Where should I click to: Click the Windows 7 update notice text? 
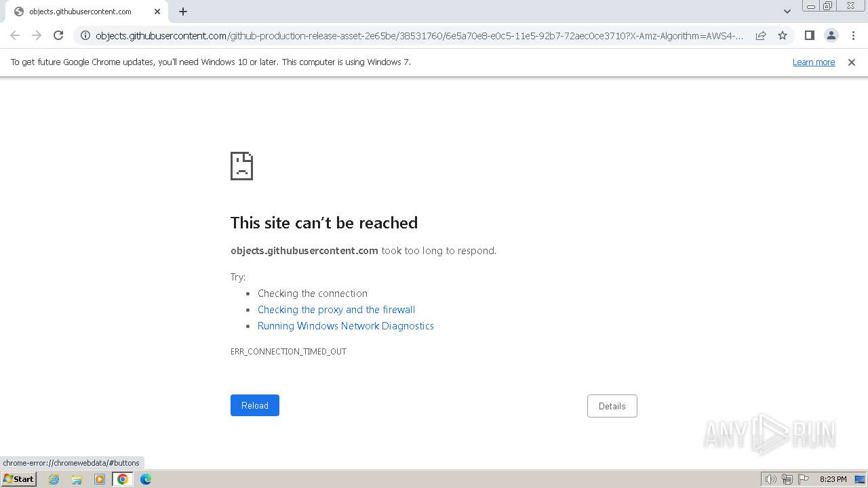tap(211, 62)
